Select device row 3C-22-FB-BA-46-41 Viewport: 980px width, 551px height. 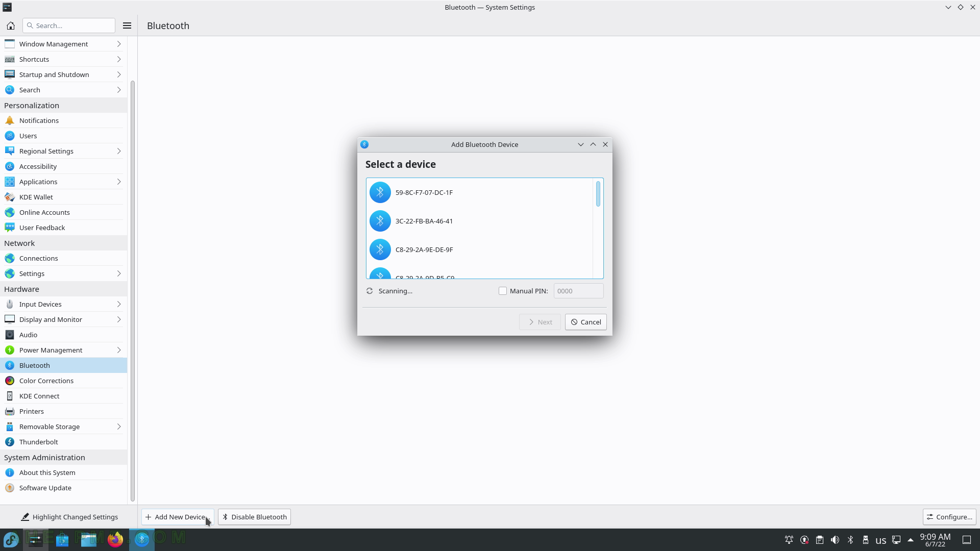click(x=480, y=221)
